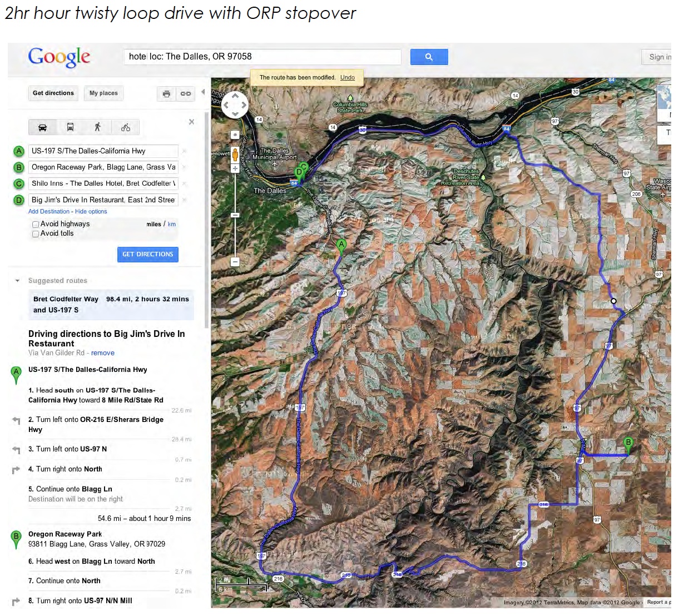Click the map zoom slider handle
This screenshot has width=679, height=616.
[x=235, y=215]
